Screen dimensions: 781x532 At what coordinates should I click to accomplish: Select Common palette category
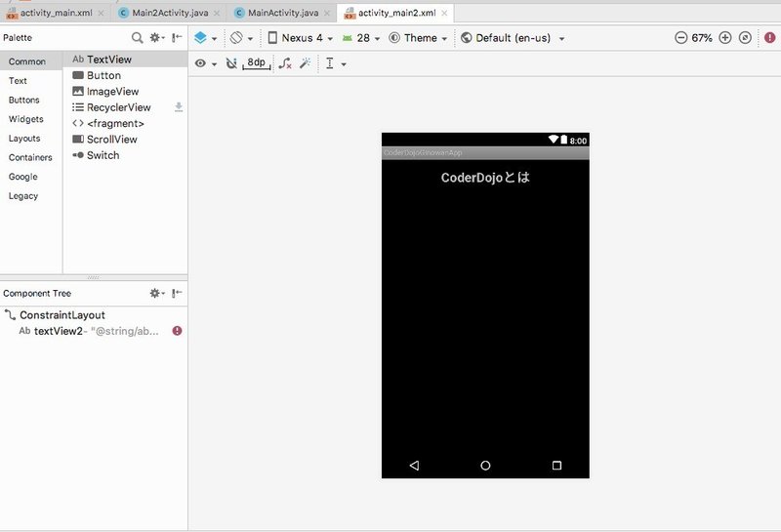(x=31, y=61)
